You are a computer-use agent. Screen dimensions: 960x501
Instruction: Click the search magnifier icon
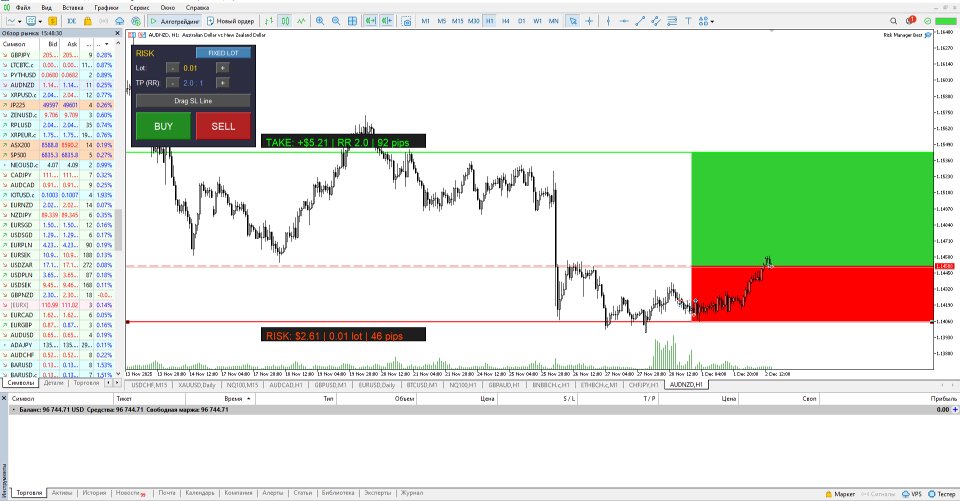point(893,21)
